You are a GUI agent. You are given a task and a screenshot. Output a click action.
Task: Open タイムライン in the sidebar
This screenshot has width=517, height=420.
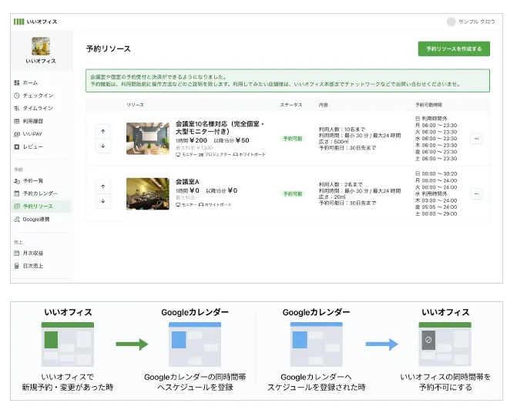click(33, 108)
